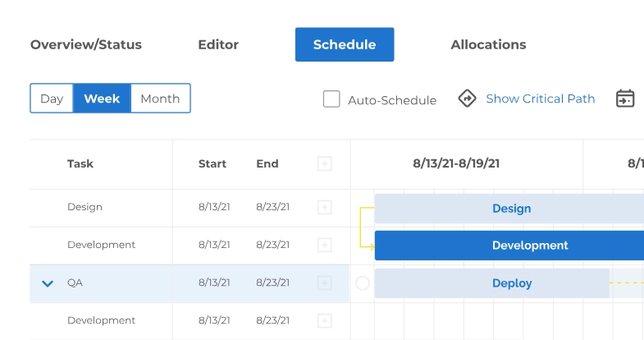This screenshot has height=340, width=644.
Task: Select the Development bar in the Gantt chart
Action: [509, 246]
